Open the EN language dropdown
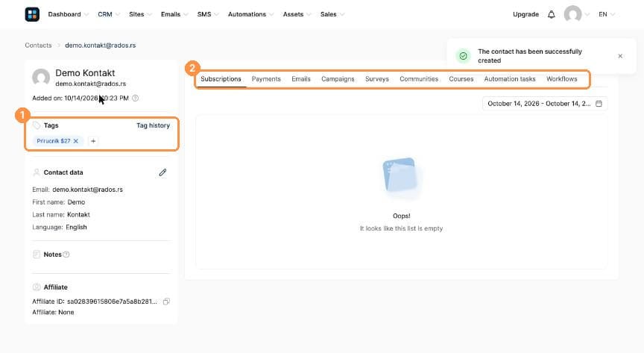Image resolution: width=644 pixels, height=353 pixels. coord(607,14)
